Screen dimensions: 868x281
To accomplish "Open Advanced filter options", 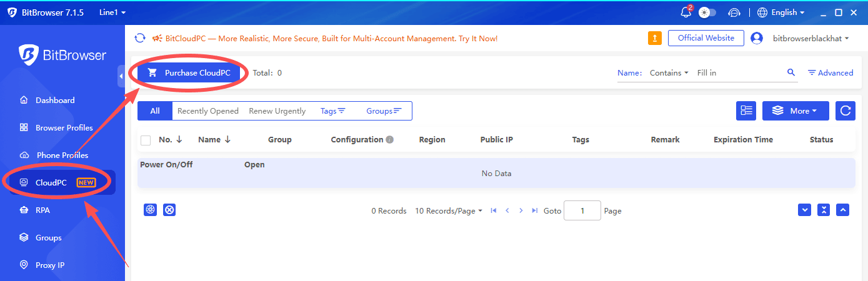I will click(831, 72).
